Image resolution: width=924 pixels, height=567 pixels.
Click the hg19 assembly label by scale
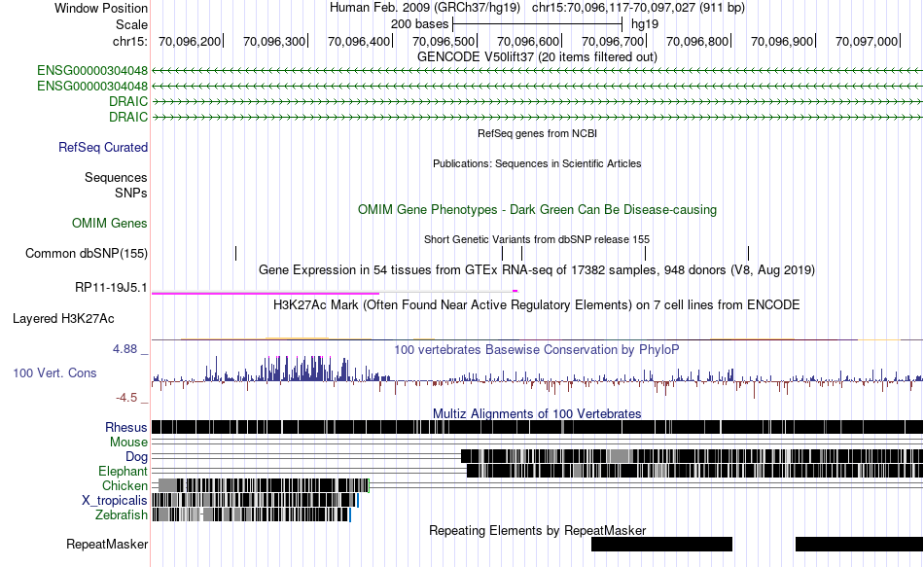[645, 24]
